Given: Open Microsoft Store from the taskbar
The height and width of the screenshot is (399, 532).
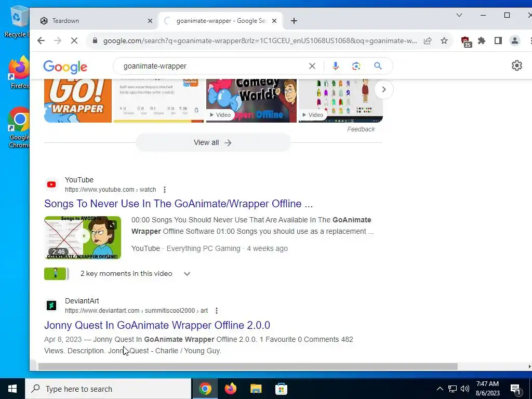Looking at the screenshot, I should point(281,389).
